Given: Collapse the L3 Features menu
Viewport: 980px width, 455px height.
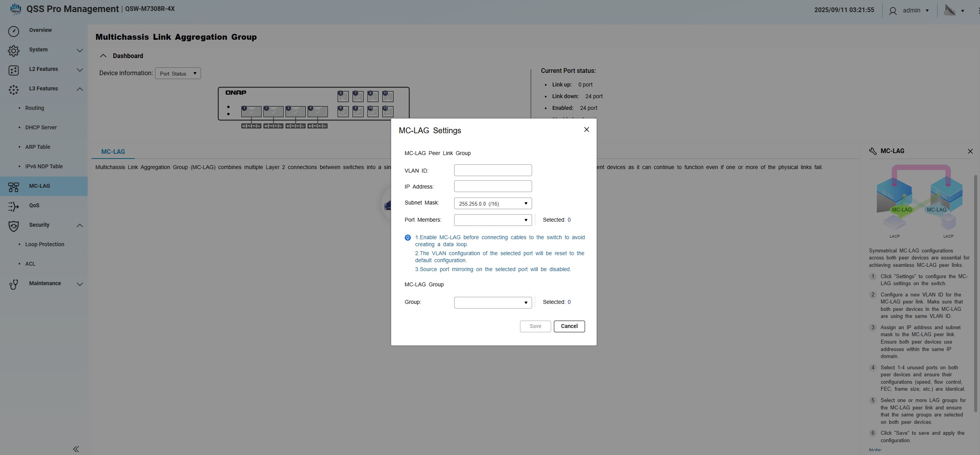Looking at the screenshot, I should pyautogui.click(x=79, y=89).
